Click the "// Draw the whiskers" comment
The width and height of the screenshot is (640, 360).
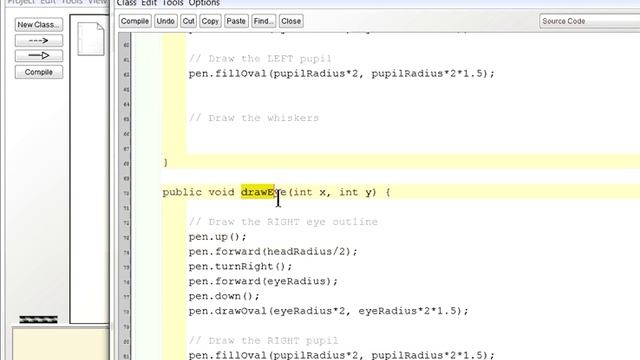coord(253,118)
